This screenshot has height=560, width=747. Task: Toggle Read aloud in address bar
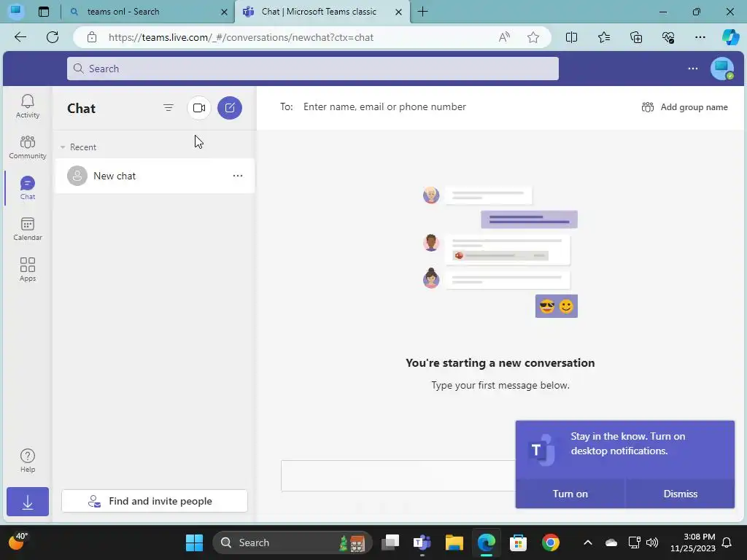504,37
